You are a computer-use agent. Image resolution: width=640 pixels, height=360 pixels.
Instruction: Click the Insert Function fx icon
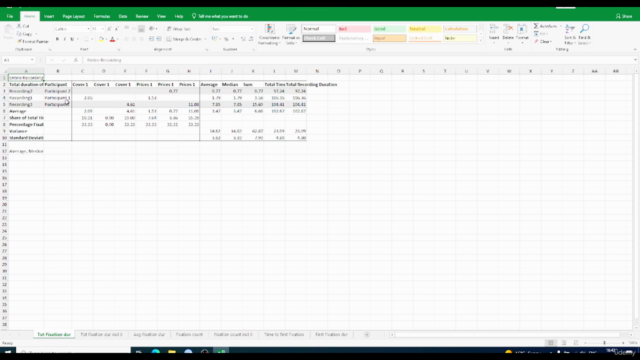76,60
